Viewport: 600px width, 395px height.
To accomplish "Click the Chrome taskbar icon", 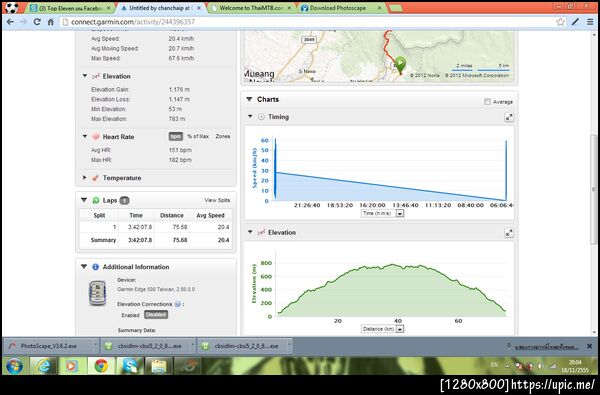I will [101, 366].
